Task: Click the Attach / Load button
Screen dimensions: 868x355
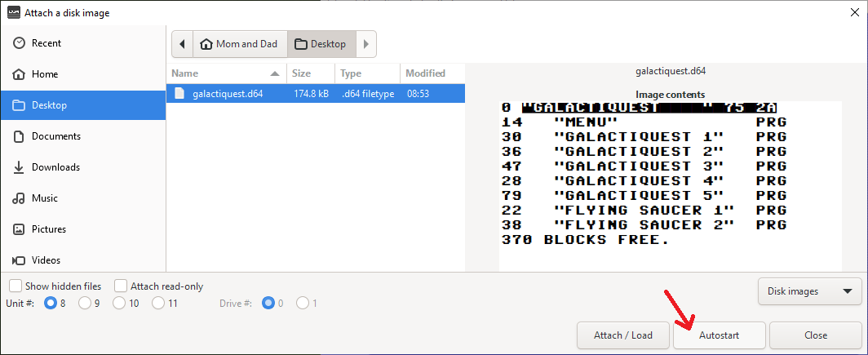Action: (623, 335)
